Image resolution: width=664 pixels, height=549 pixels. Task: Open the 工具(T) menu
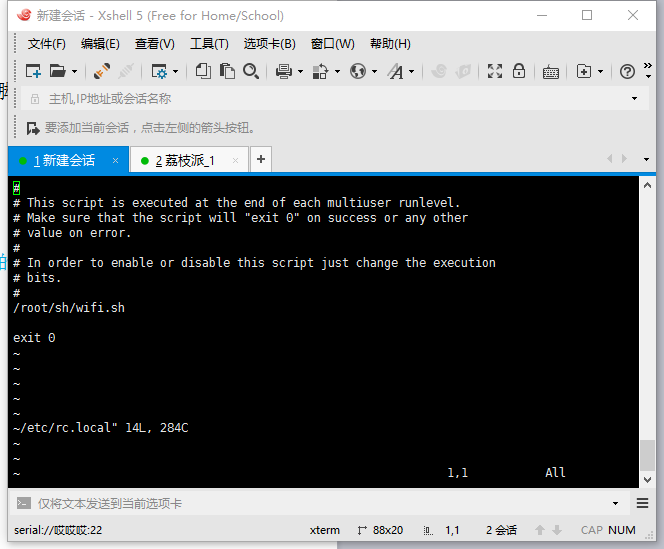click(x=209, y=44)
